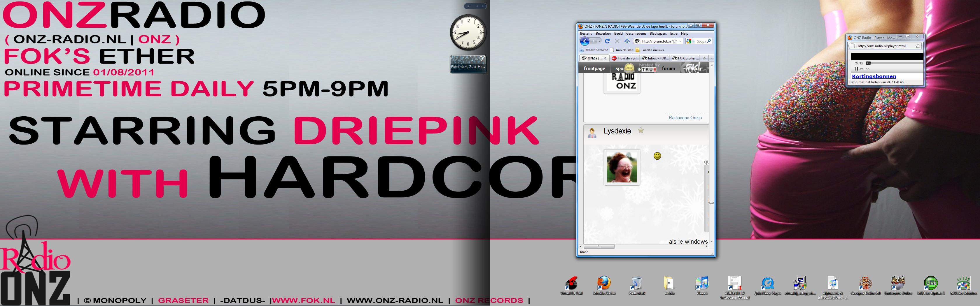Open the Meest bezocht bookmark
This screenshot has width=980, height=306.
(594, 50)
